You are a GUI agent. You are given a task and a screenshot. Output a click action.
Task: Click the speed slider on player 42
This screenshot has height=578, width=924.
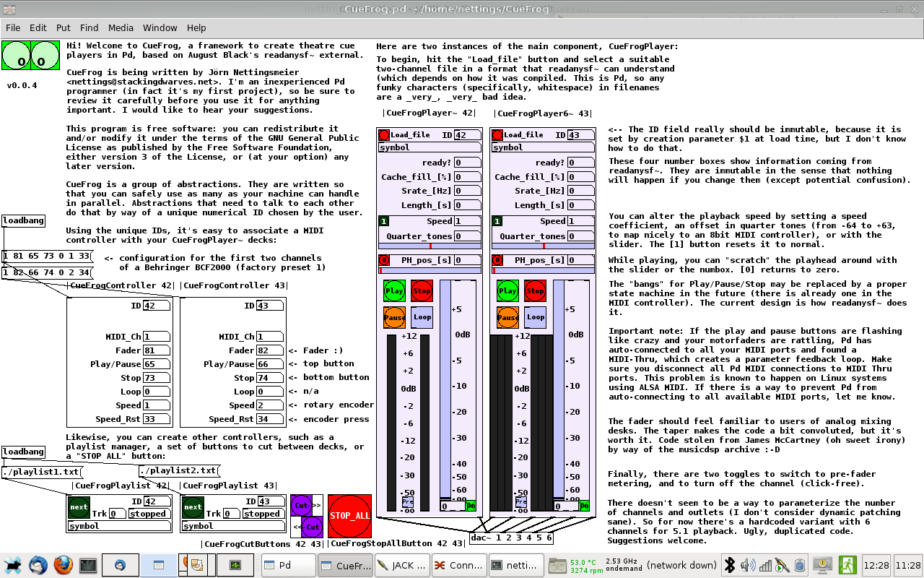pyautogui.click(x=430, y=246)
